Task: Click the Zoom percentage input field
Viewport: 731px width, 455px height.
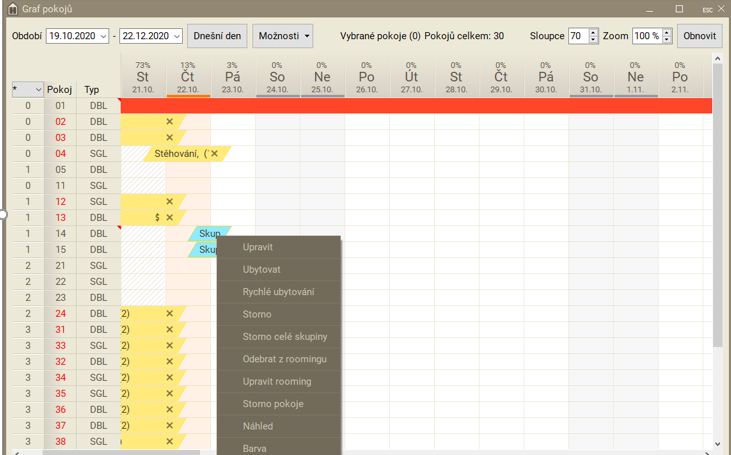Action: click(645, 36)
